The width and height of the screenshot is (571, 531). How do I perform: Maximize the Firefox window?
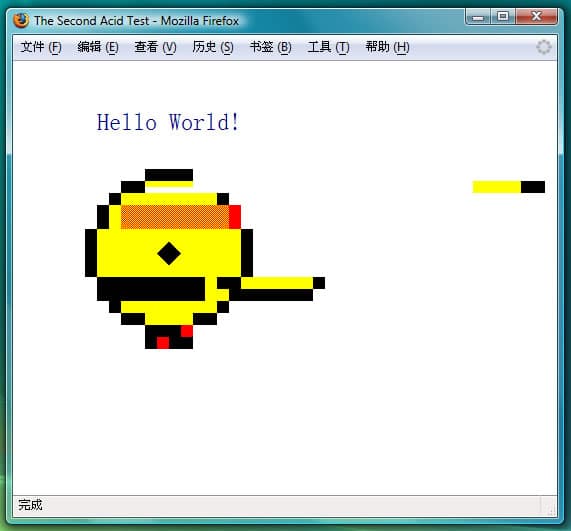(x=503, y=16)
